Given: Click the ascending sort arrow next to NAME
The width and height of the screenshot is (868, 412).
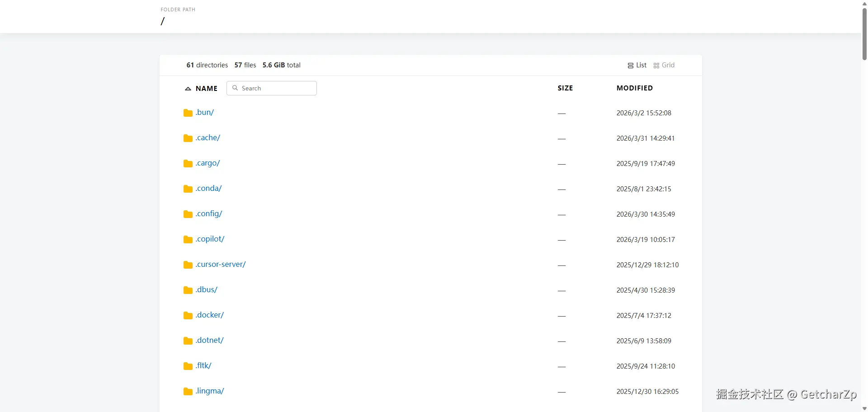Looking at the screenshot, I should (x=188, y=89).
